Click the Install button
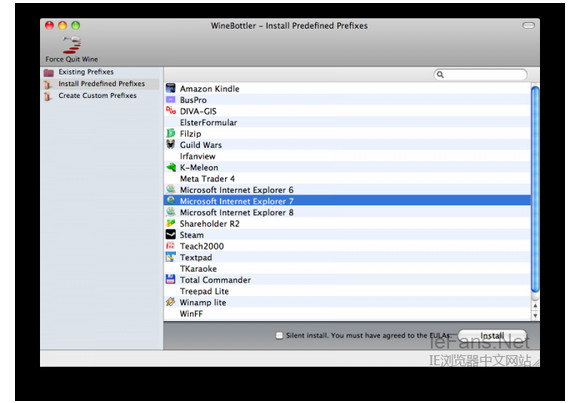This screenshot has height=403, width=582. [x=492, y=335]
